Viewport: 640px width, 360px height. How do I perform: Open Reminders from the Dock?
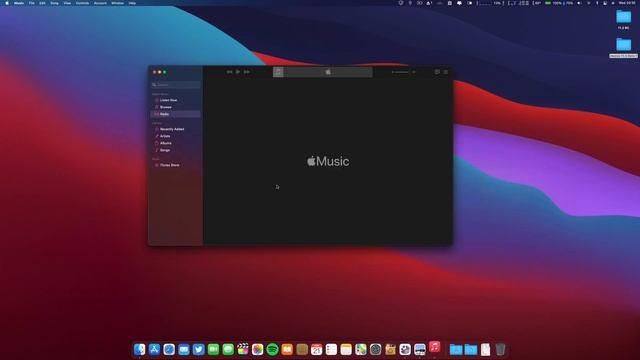pos(331,349)
